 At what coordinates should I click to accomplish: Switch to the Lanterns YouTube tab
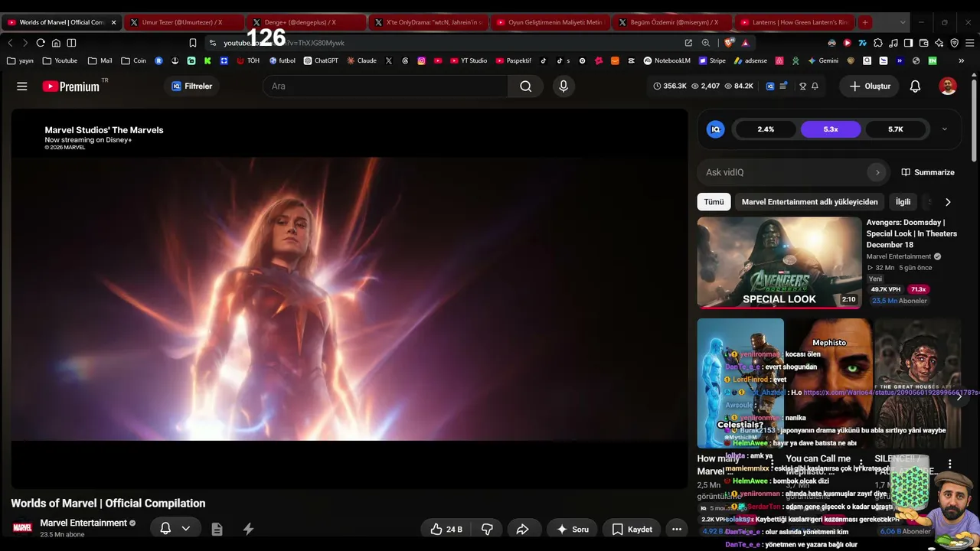click(x=796, y=22)
